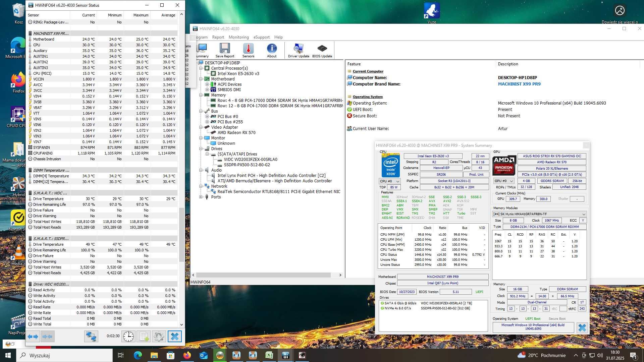Close System Summary with the blue X icon

[x=582, y=327]
